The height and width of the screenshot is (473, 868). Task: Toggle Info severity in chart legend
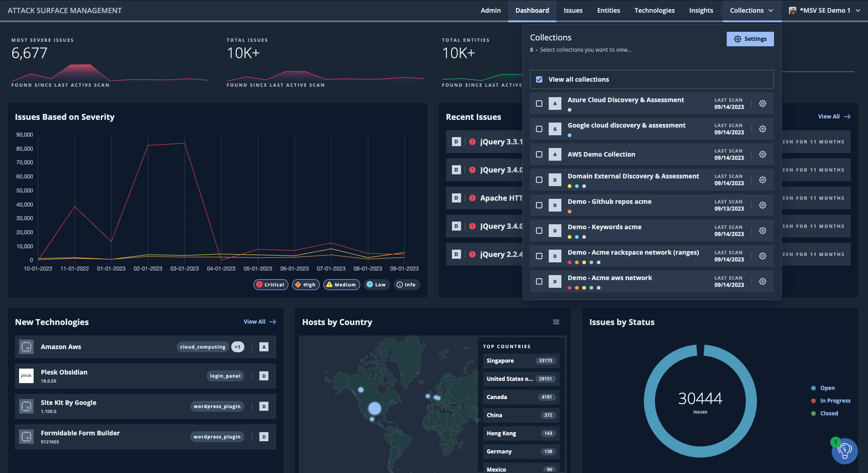(406, 285)
